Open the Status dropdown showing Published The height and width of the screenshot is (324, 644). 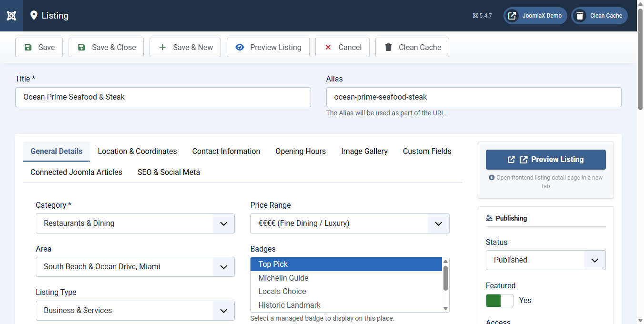pos(546,260)
